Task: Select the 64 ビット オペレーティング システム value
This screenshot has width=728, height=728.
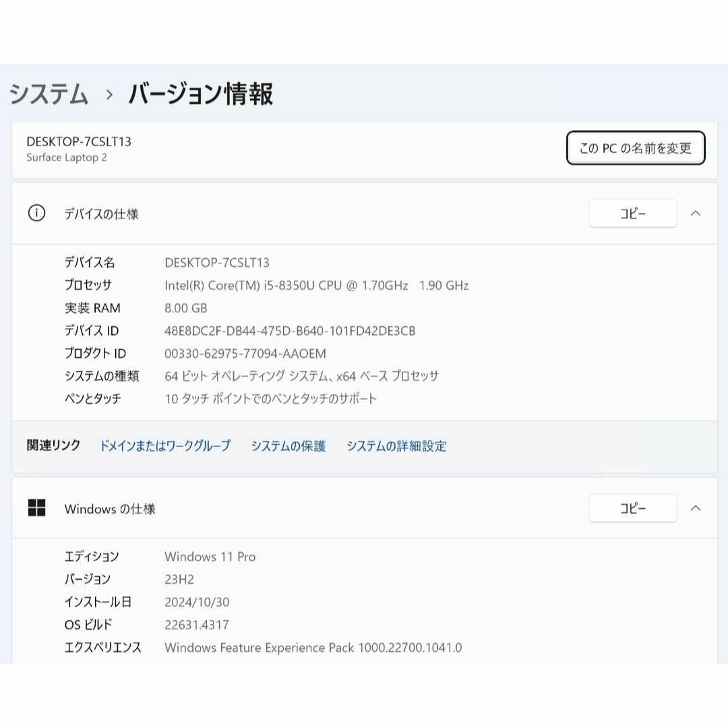Action: (302, 376)
